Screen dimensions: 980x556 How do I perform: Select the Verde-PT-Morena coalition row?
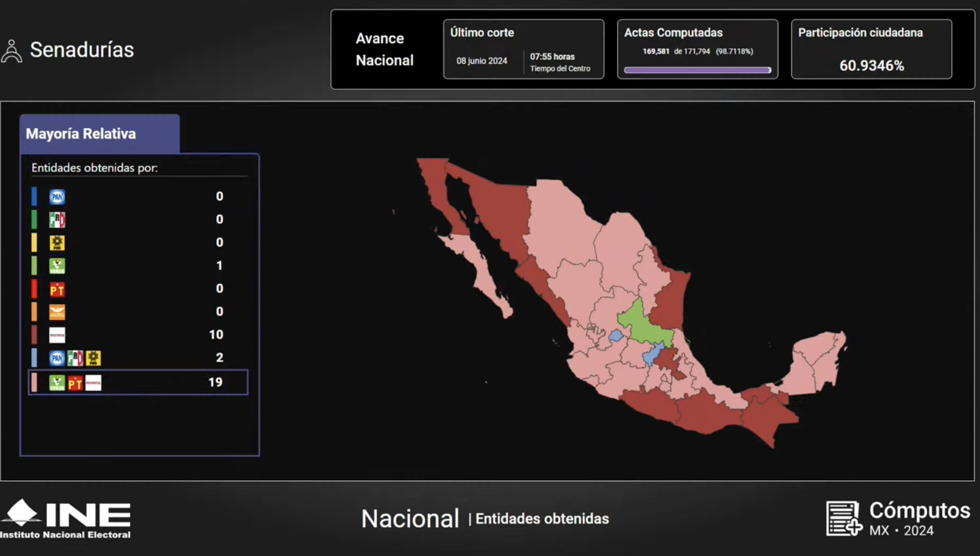(138, 382)
